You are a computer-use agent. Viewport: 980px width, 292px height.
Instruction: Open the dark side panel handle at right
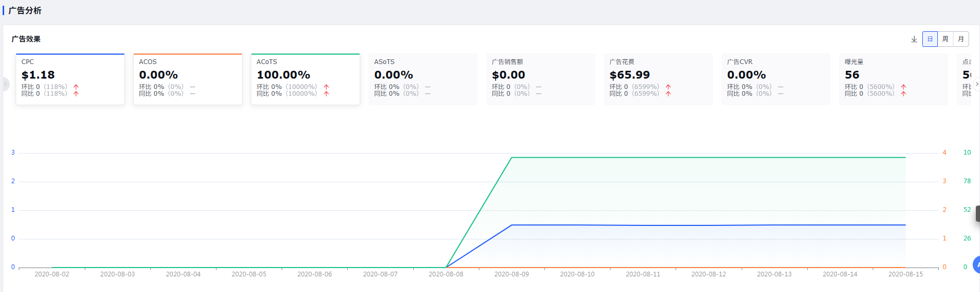click(x=977, y=213)
